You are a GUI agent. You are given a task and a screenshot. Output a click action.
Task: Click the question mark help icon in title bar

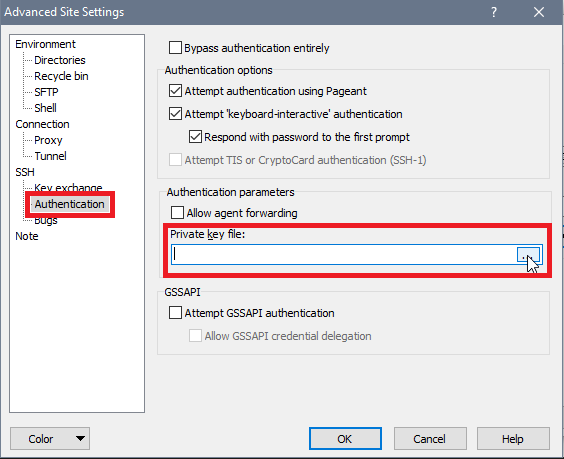click(494, 12)
